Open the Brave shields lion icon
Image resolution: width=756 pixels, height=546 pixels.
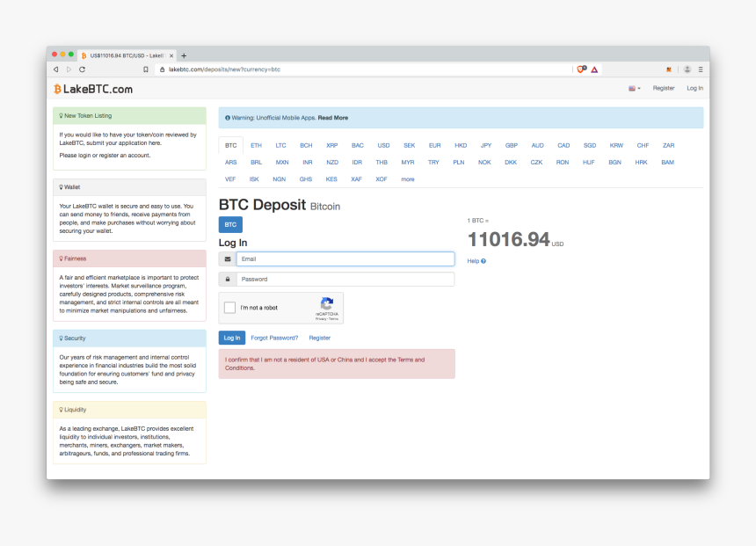pyautogui.click(x=581, y=69)
